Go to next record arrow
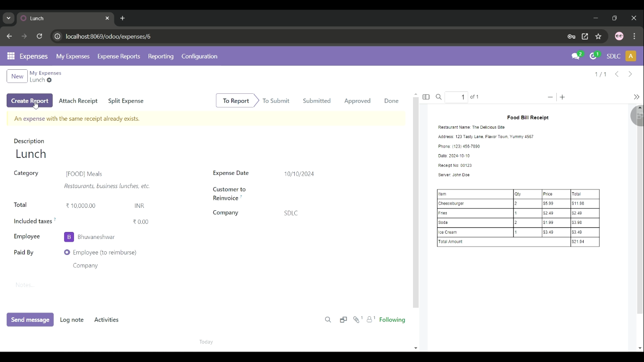The width and height of the screenshot is (644, 362). (630, 74)
